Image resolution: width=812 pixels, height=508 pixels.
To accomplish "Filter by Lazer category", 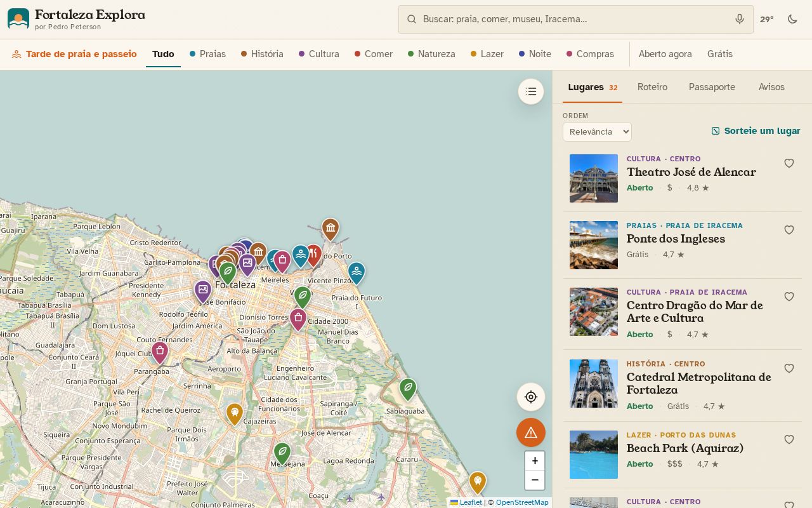I will pyautogui.click(x=487, y=54).
